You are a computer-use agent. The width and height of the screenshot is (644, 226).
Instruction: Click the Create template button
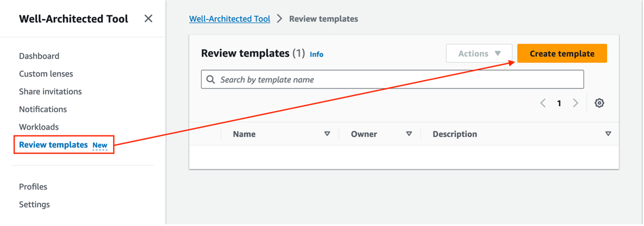[562, 53]
